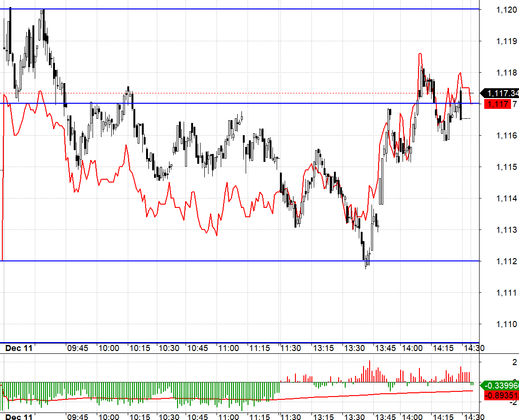This screenshot has width=519, height=420.
Task: Click the 11:30 time label under price chart
Action: point(291,348)
